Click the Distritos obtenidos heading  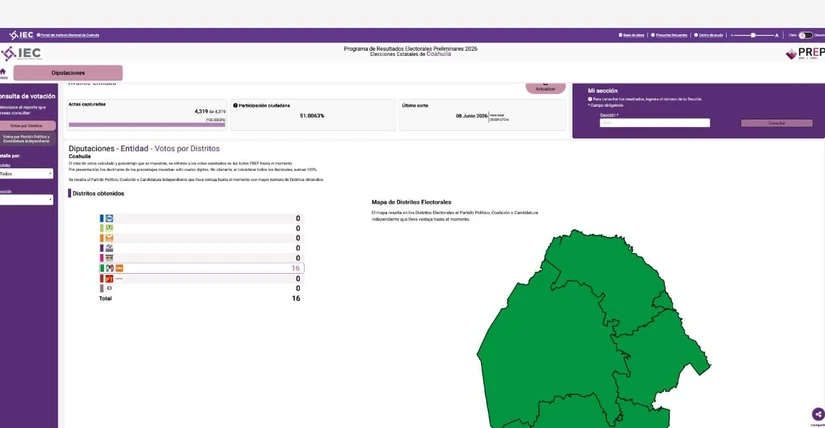[98, 193]
